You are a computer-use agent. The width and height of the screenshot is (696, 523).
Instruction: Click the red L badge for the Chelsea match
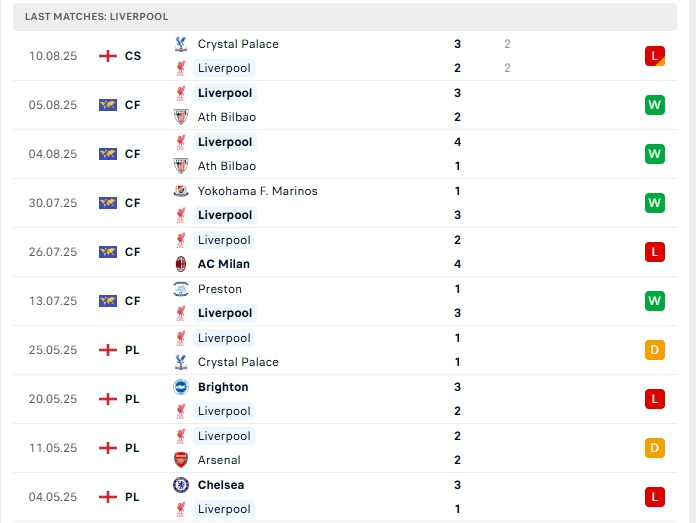click(655, 497)
